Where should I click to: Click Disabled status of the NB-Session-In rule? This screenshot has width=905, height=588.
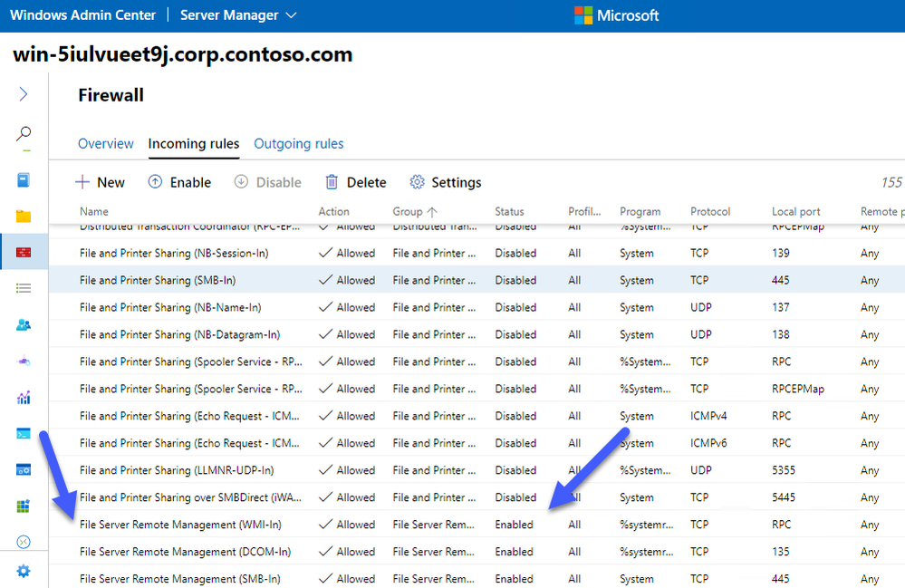515,253
